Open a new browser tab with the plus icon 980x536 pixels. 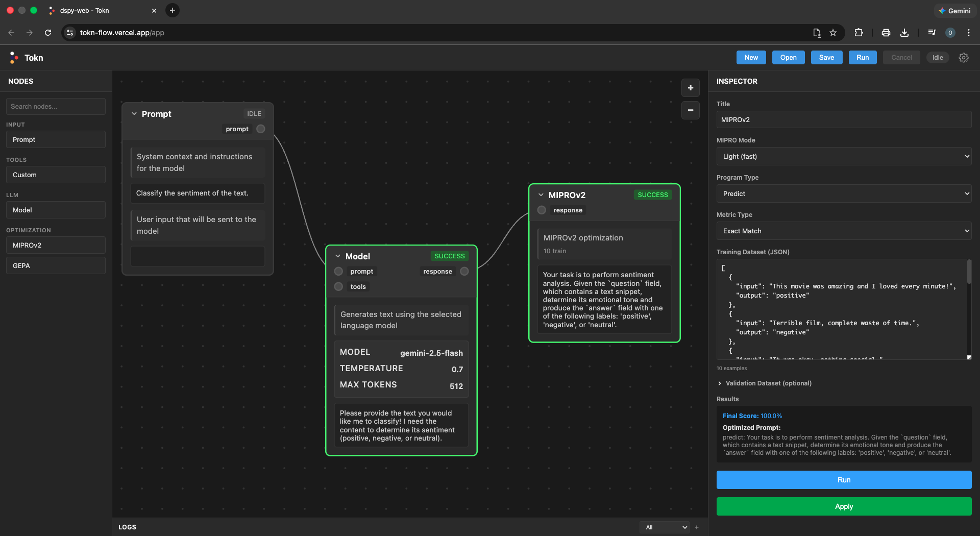point(172,10)
